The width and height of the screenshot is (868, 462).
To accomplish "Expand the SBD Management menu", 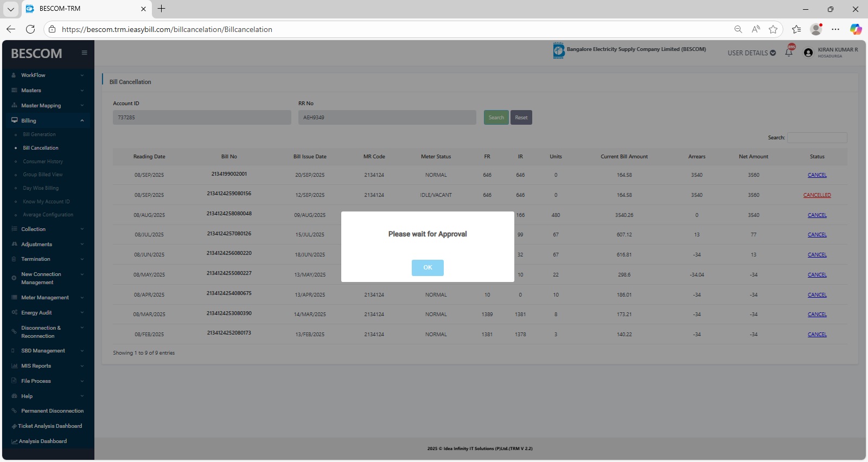I will [48, 351].
